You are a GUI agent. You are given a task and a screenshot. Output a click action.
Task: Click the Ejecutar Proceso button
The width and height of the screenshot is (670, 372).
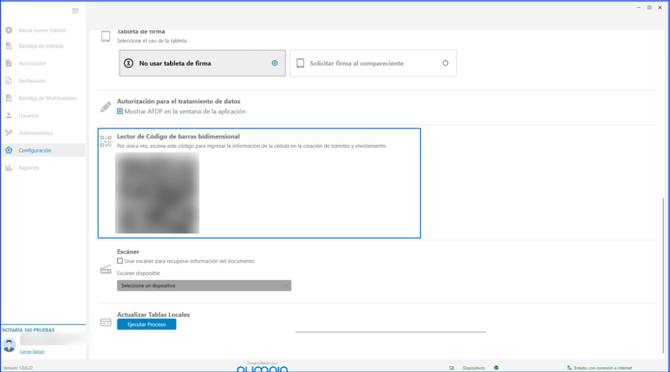147,325
